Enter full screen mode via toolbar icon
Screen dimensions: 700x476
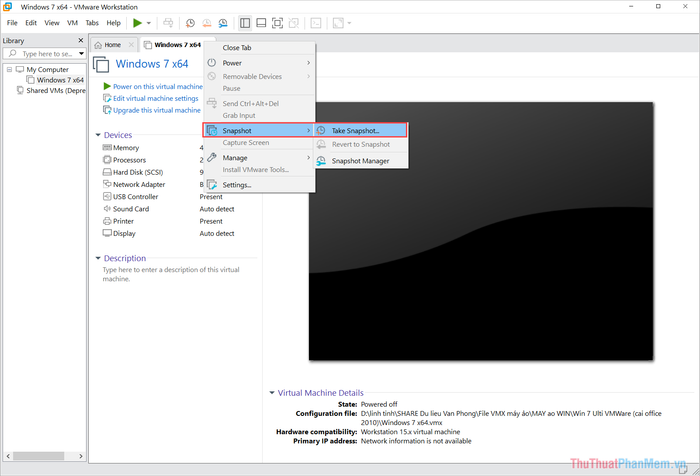(277, 23)
